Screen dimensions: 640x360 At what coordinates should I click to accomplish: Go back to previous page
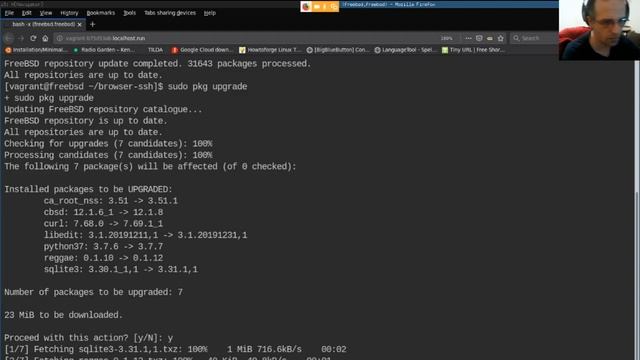[9, 38]
